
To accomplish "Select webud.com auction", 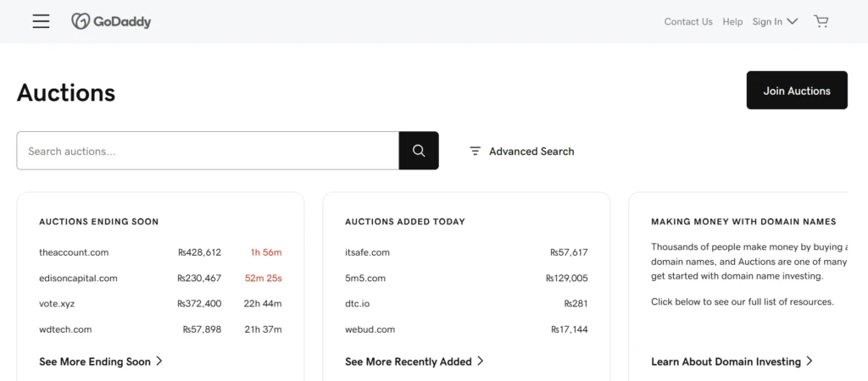I will point(370,329).
